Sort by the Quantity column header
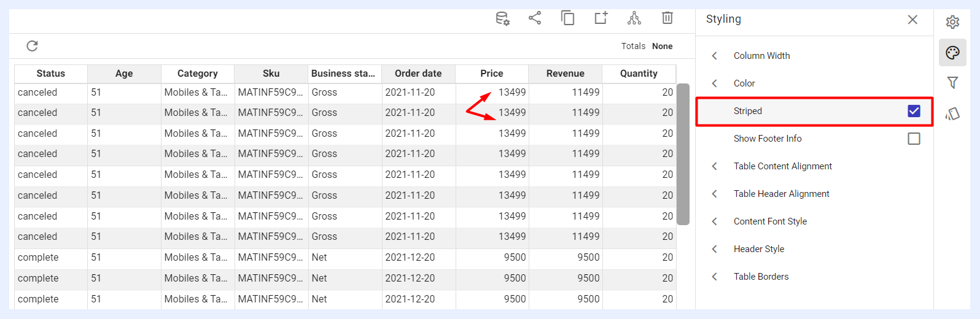This screenshot has height=319, width=980. pos(639,74)
